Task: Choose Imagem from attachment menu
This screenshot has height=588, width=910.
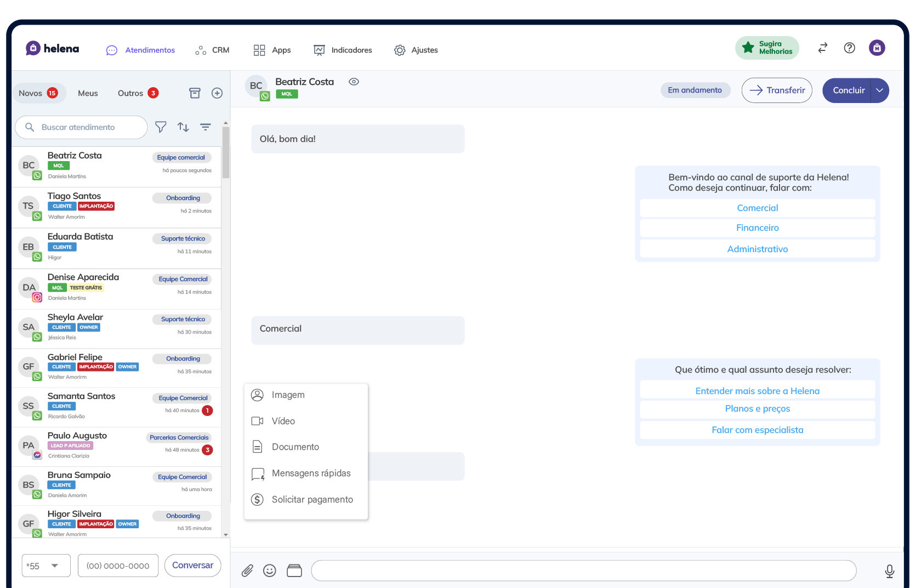Action: [306, 395]
